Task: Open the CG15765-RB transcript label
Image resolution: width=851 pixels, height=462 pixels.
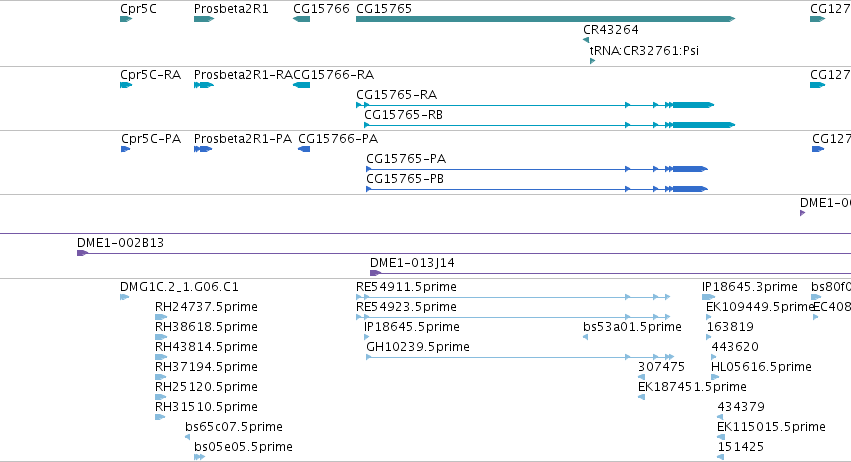Action: pos(403,115)
